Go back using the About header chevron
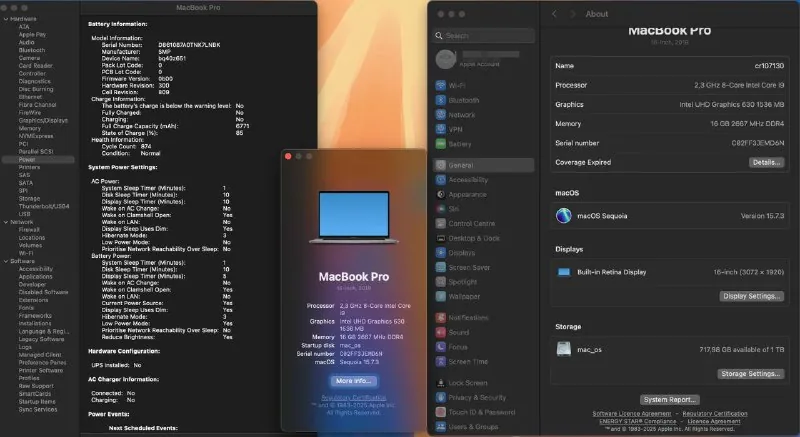The width and height of the screenshot is (800, 437). pyautogui.click(x=555, y=14)
